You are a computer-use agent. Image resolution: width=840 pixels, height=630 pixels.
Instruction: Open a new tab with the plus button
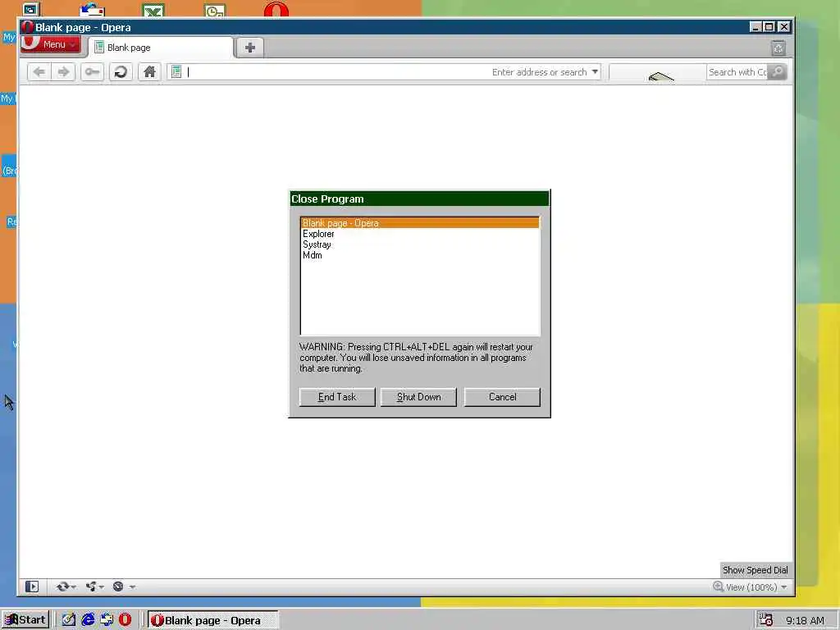click(249, 47)
